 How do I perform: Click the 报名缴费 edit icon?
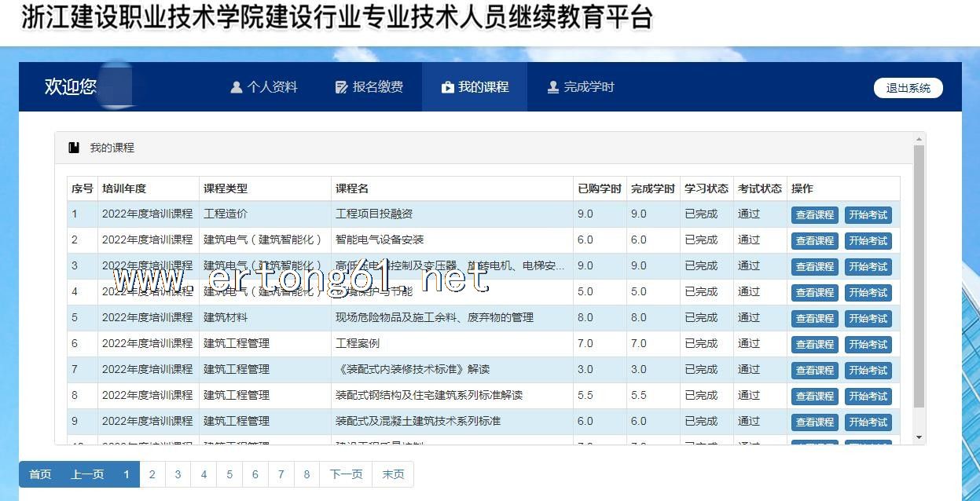point(341,87)
